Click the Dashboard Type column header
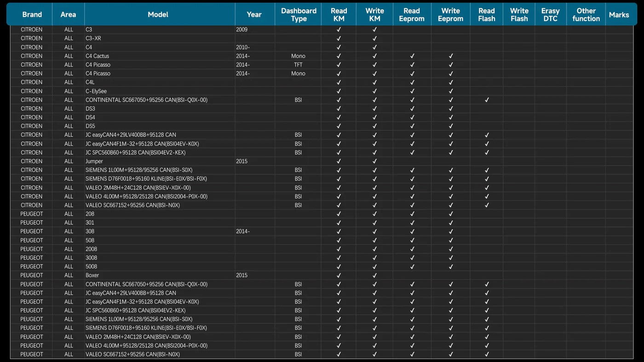This screenshot has height=362, width=644. click(x=299, y=15)
